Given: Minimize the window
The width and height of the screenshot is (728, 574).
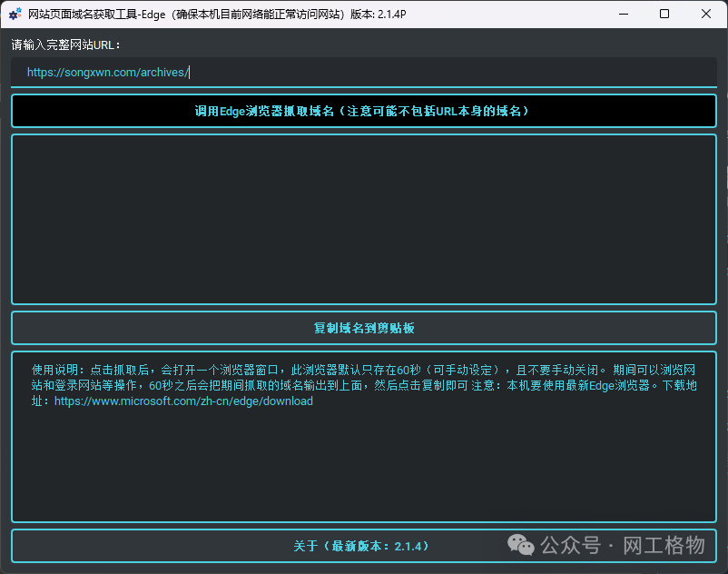Looking at the screenshot, I should [624, 14].
